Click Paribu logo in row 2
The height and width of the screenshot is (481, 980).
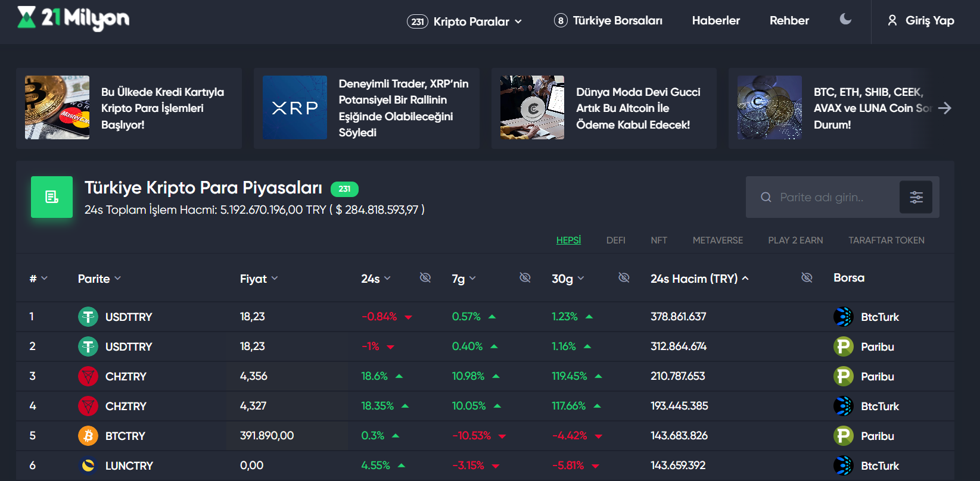[x=844, y=346]
